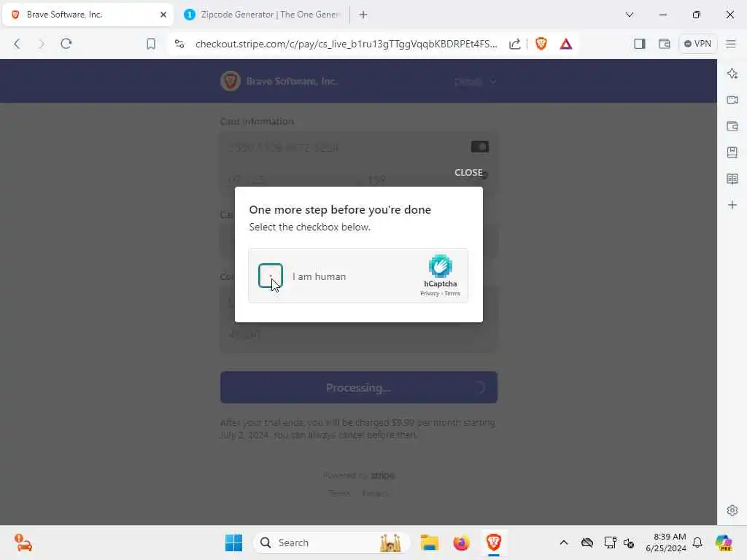This screenshot has height=560, width=747.
Task: Open the Leo AI sidebar icon
Action: [732, 74]
